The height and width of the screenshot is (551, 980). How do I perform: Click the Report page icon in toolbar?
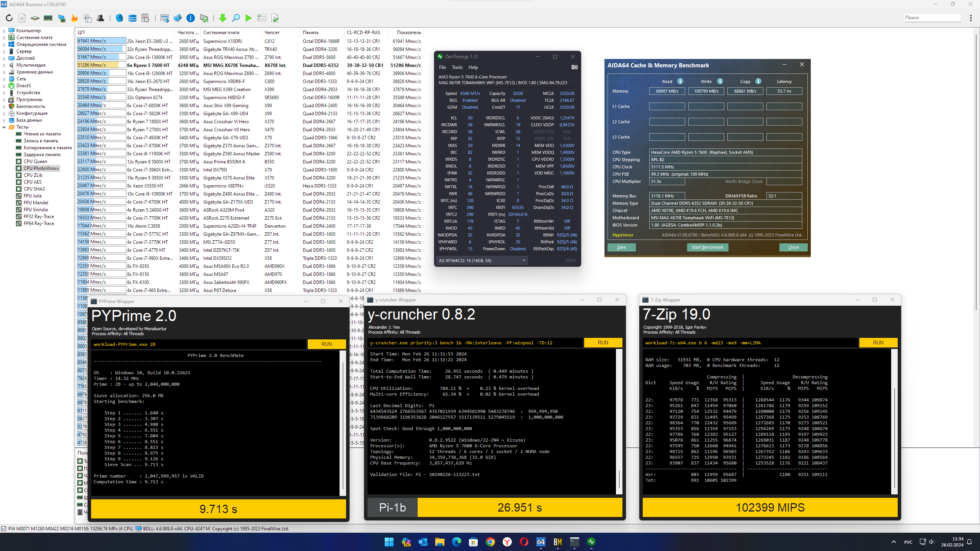click(x=22, y=18)
